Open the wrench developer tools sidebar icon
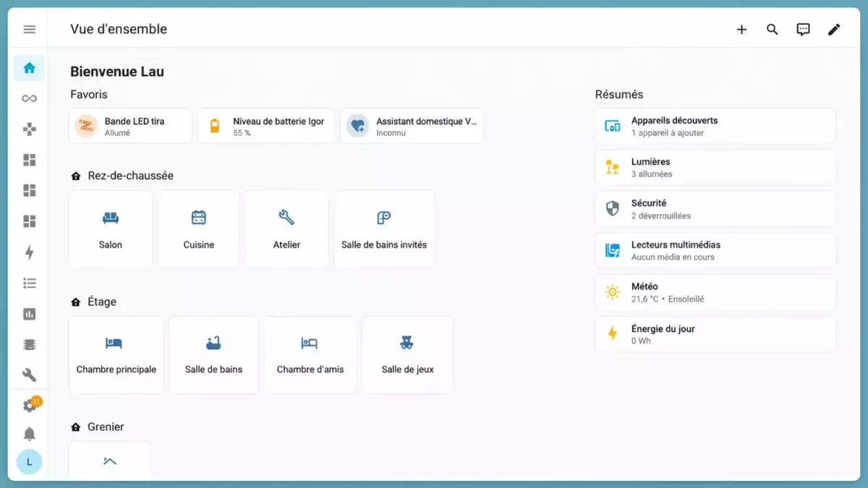 (29, 375)
